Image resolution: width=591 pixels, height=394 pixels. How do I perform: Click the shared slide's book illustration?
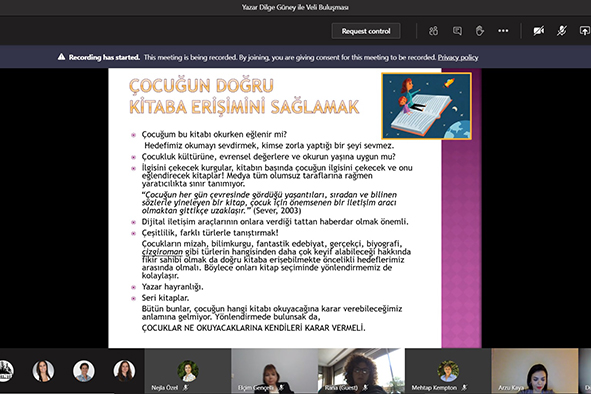click(x=427, y=106)
